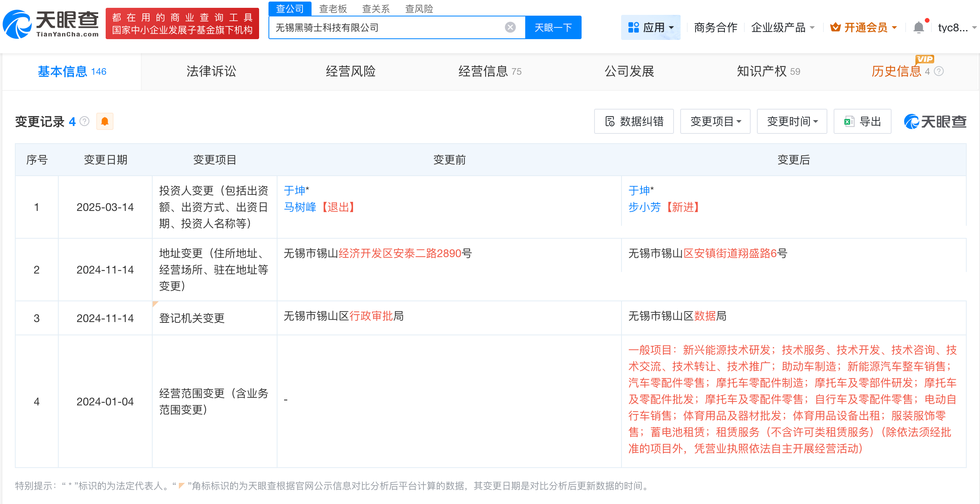Click the 数据纠错 button
Viewport: 980px width, 504px height.
coord(634,122)
